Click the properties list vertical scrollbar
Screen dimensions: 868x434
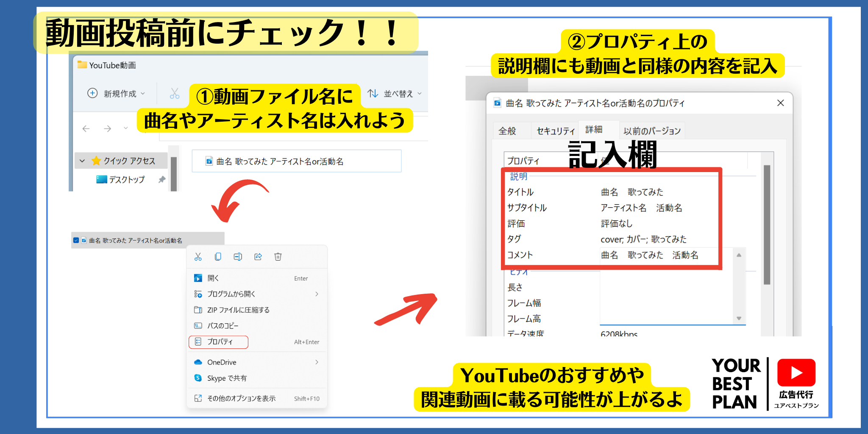767,225
